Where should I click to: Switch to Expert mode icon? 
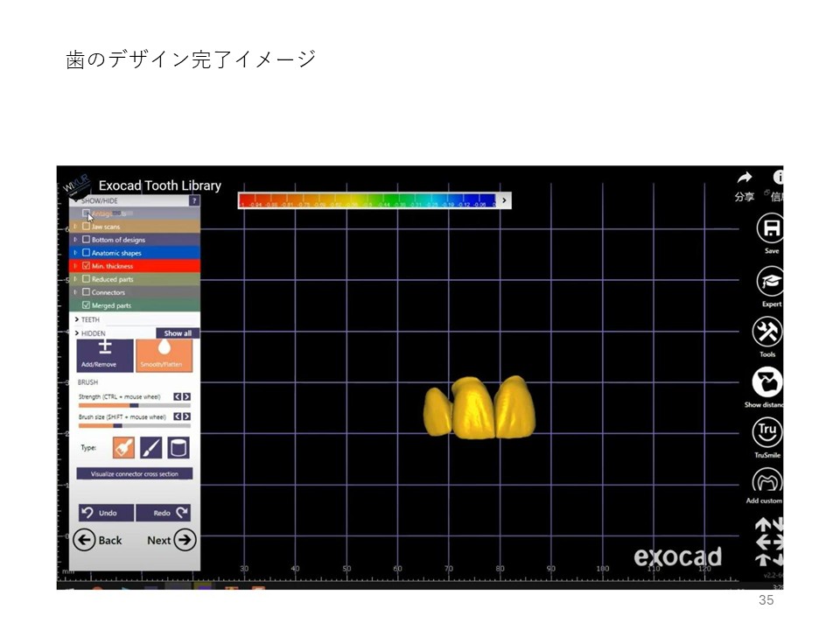click(770, 281)
